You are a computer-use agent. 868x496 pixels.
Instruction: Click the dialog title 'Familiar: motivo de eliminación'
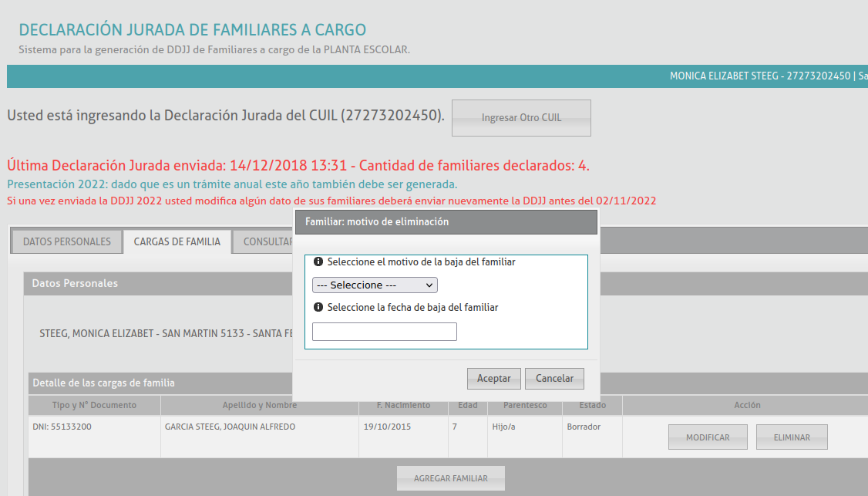coord(377,221)
